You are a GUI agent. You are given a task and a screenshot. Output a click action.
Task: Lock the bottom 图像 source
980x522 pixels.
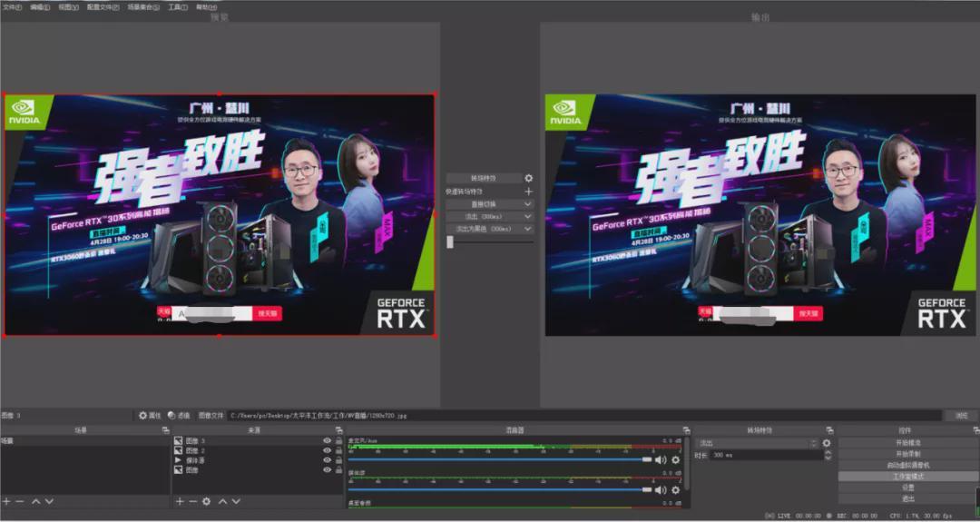338,469
